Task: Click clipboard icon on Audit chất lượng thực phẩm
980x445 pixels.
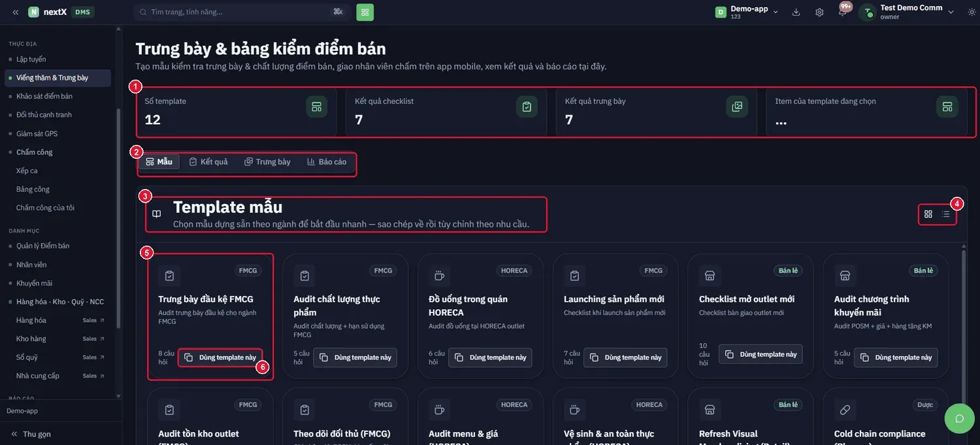Action: 304,276
